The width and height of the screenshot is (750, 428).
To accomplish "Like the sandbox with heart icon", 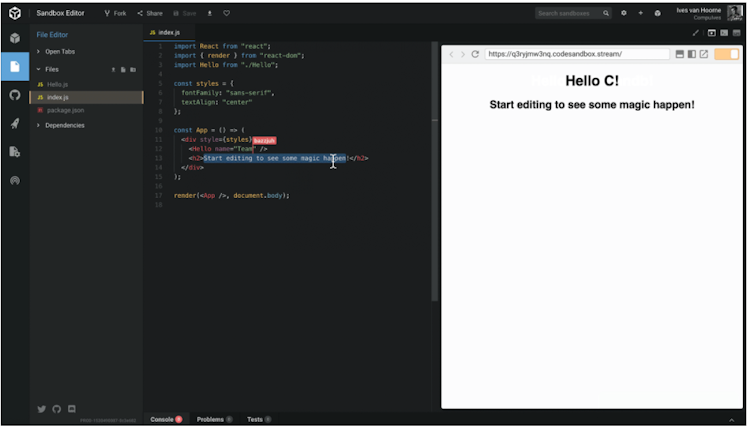I will coord(227,13).
